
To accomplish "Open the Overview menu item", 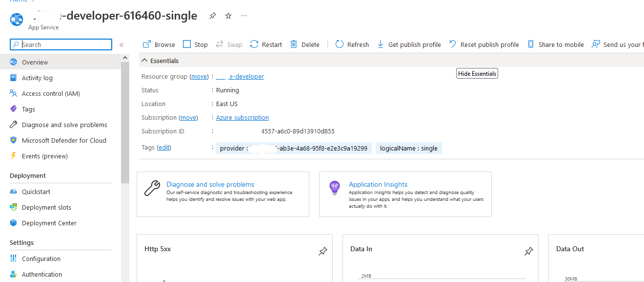I will (x=60, y=62).
